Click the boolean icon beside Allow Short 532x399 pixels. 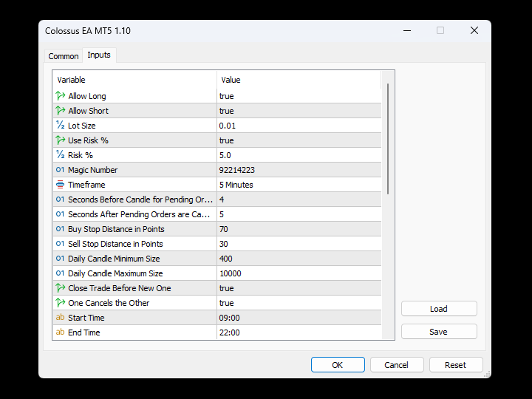[x=61, y=111]
